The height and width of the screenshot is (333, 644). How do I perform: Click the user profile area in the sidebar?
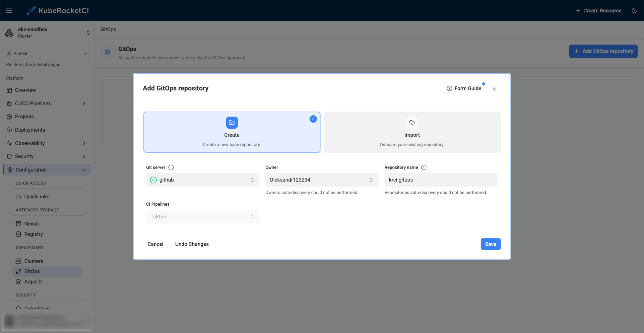(47, 321)
